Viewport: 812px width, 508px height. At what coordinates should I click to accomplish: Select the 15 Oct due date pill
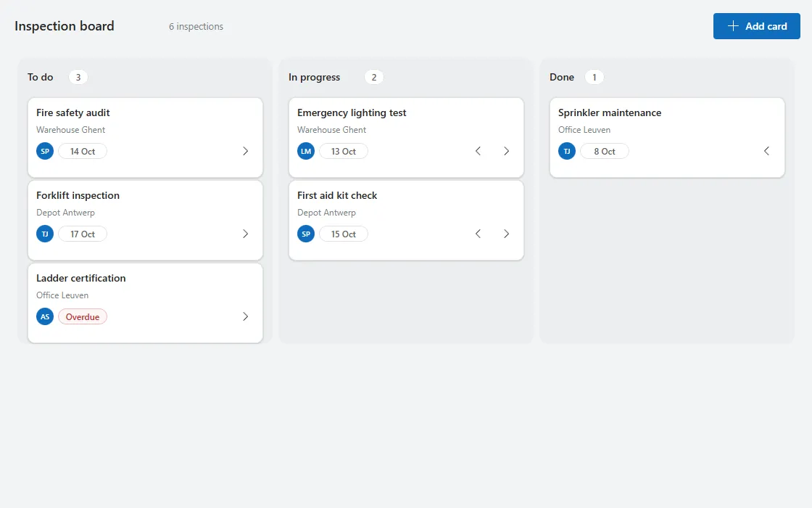(344, 234)
